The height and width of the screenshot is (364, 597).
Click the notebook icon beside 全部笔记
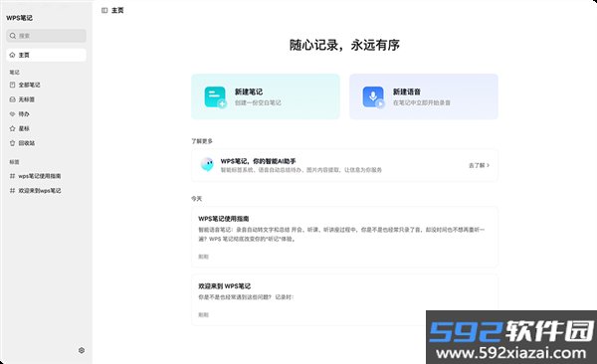click(12, 85)
